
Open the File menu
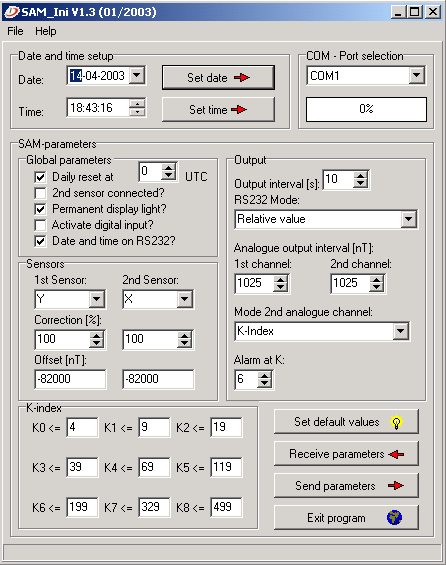(x=15, y=31)
